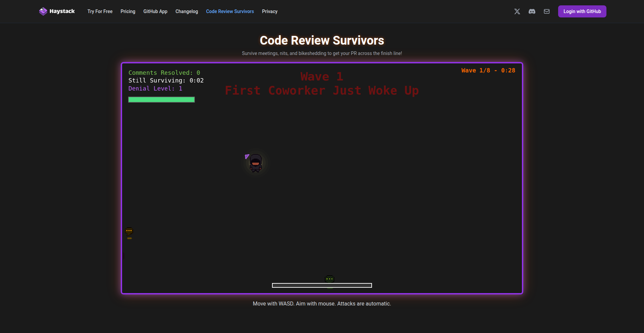Select the Code Review Survivors nav item
Image resolution: width=644 pixels, height=333 pixels.
230,11
